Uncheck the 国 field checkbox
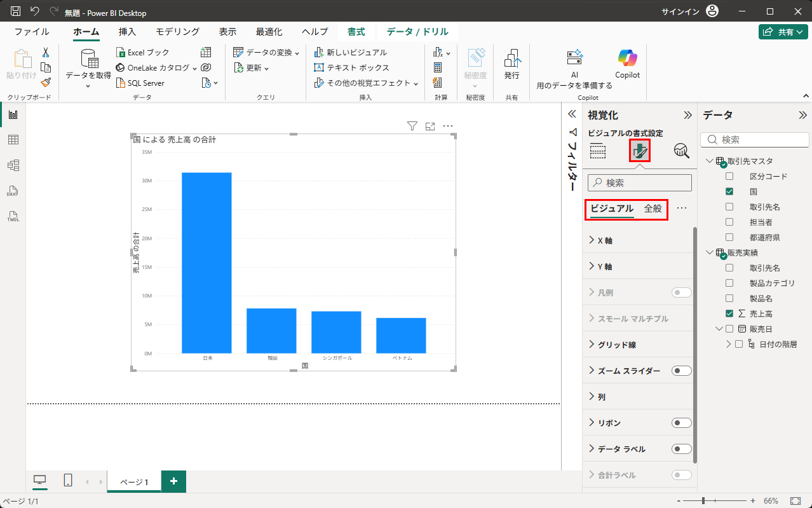The height and width of the screenshot is (508, 812). pos(729,191)
